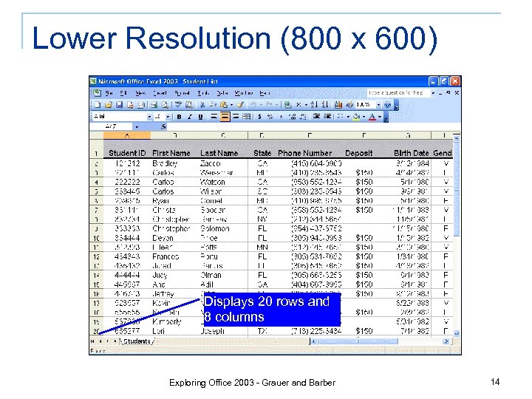Image resolution: width=532 pixels, height=399 pixels.
Task: Click the New workbook icon
Action: coord(98,105)
